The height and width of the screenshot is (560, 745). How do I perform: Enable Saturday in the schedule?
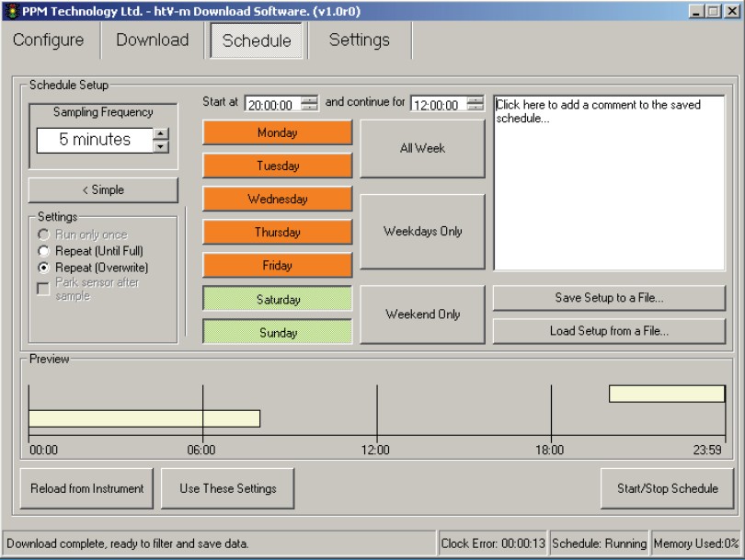pos(277,300)
